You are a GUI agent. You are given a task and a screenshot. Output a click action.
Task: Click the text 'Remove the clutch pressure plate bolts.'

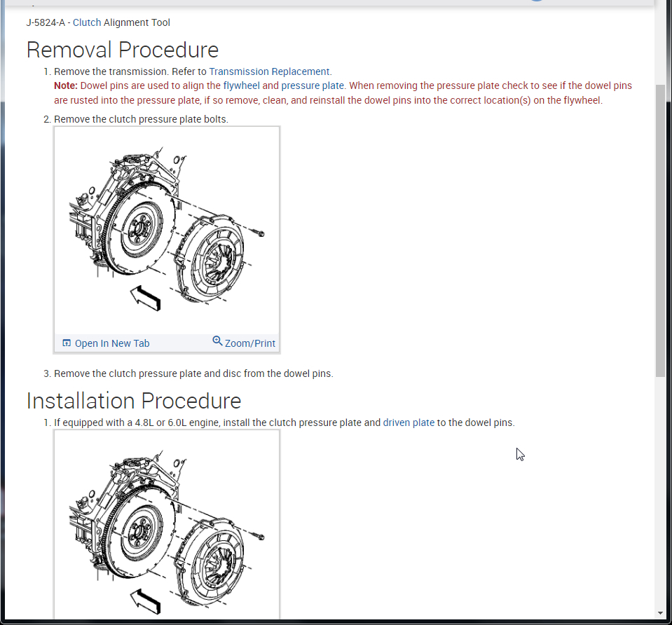(141, 119)
